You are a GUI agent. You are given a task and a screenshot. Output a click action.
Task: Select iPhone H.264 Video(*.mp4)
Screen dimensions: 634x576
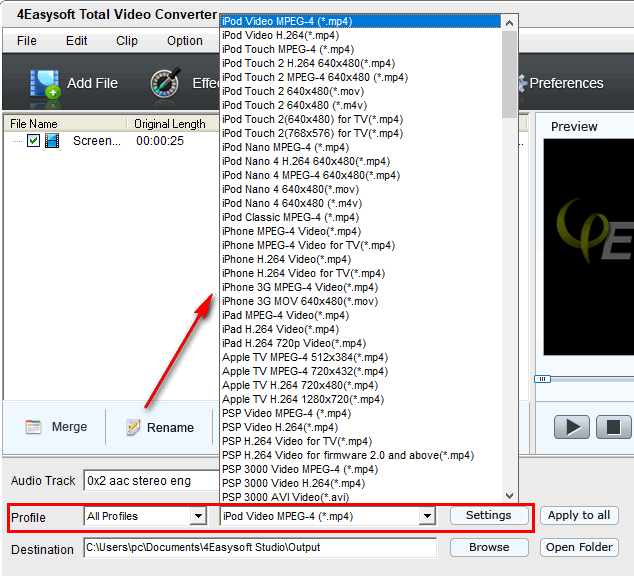361,260
